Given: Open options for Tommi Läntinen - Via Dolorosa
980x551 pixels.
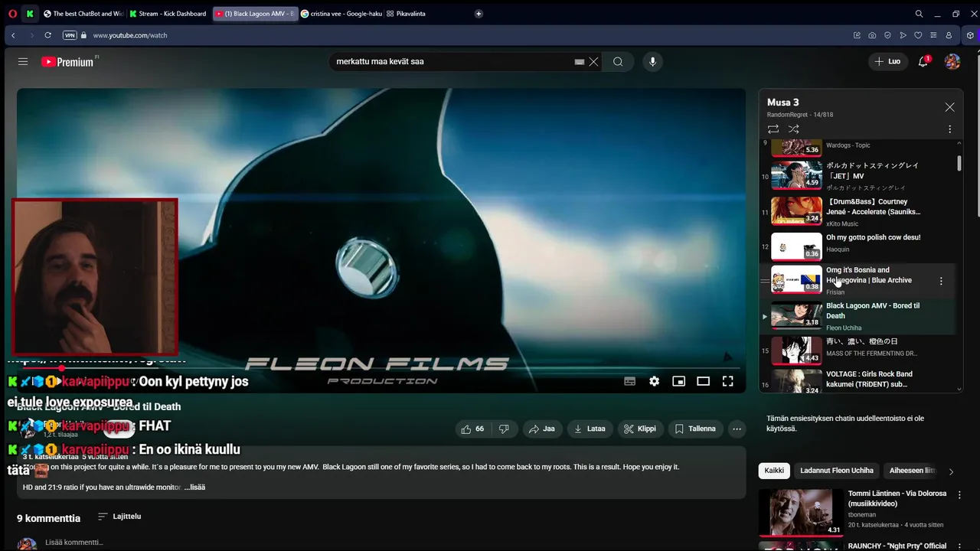Looking at the screenshot, I should click(x=959, y=495).
